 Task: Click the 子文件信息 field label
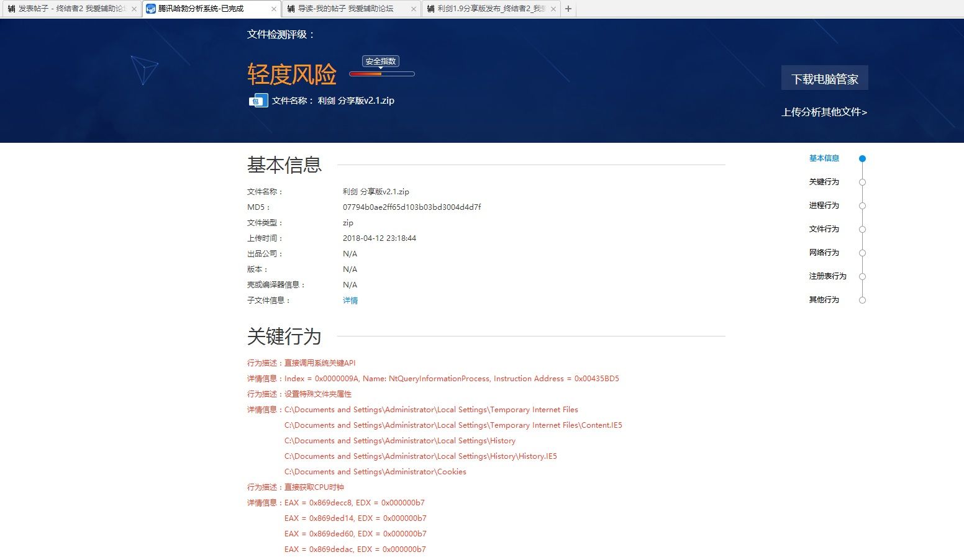[x=269, y=300]
